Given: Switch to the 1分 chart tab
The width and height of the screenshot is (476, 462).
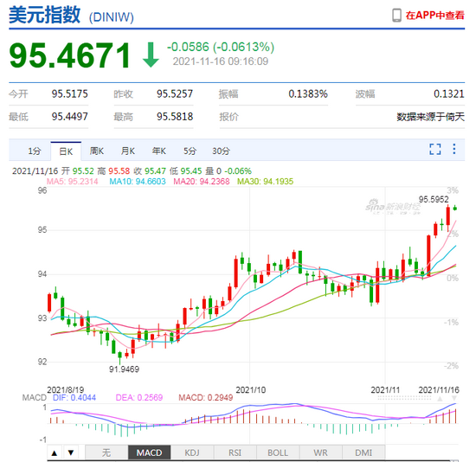Looking at the screenshot, I should (x=35, y=151).
